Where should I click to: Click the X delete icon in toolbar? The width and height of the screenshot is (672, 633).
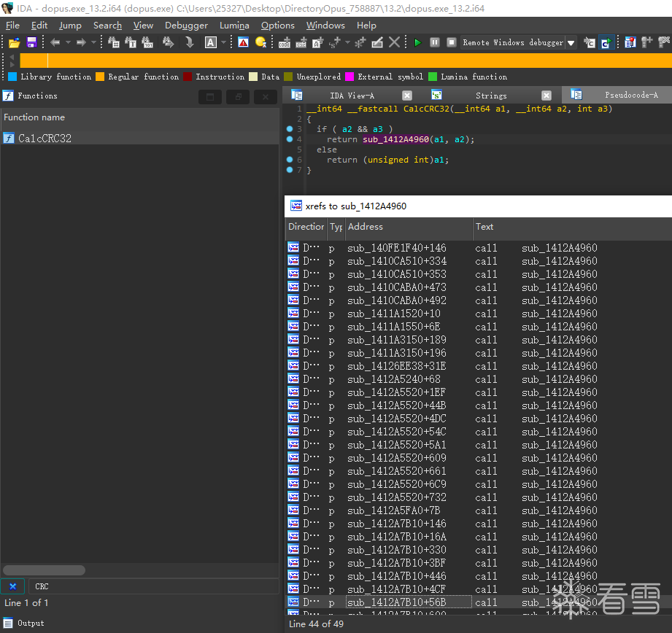394,42
